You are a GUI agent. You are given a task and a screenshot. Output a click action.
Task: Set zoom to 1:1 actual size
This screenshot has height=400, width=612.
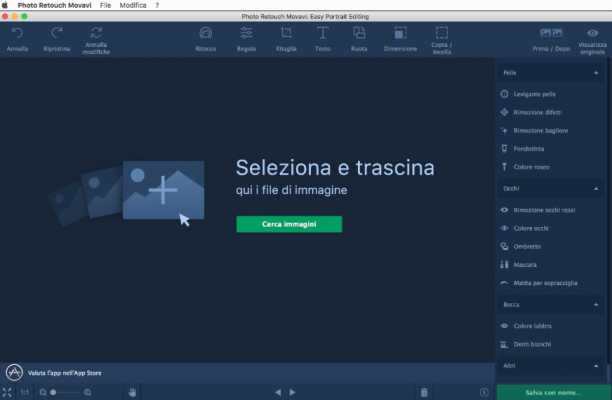pyautogui.click(x=25, y=392)
